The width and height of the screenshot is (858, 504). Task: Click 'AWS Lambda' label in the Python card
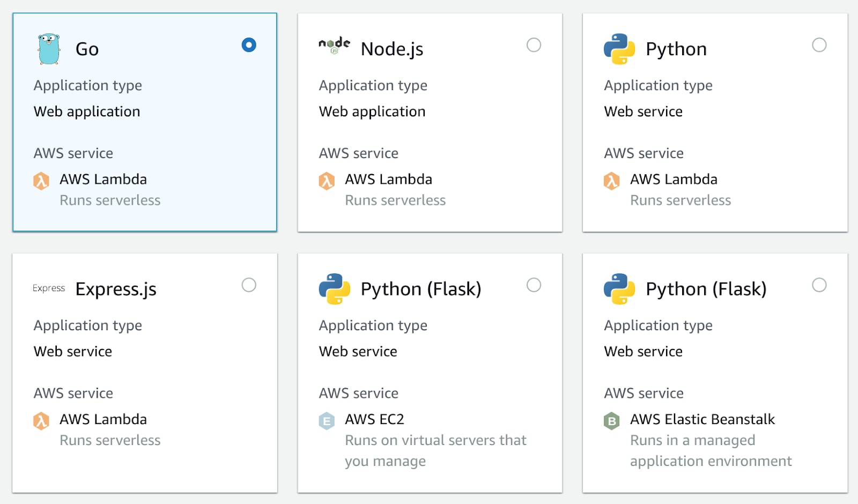tap(674, 179)
